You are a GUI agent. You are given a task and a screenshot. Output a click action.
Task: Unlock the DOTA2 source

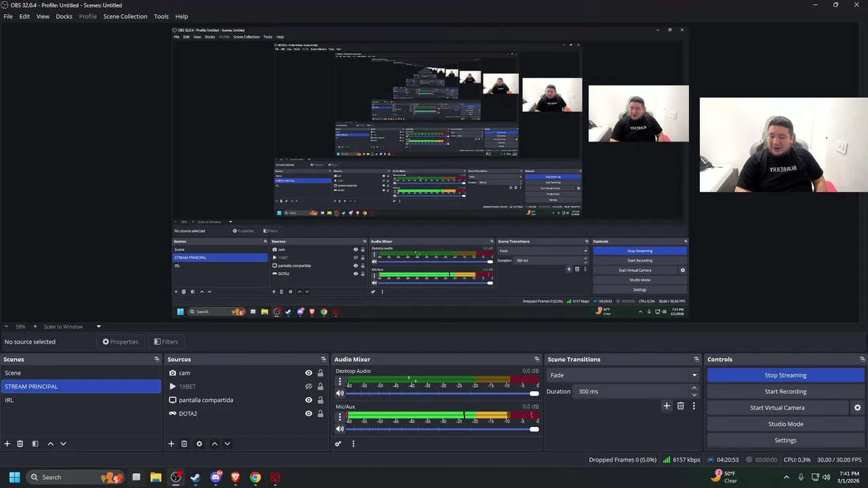pyautogui.click(x=320, y=413)
